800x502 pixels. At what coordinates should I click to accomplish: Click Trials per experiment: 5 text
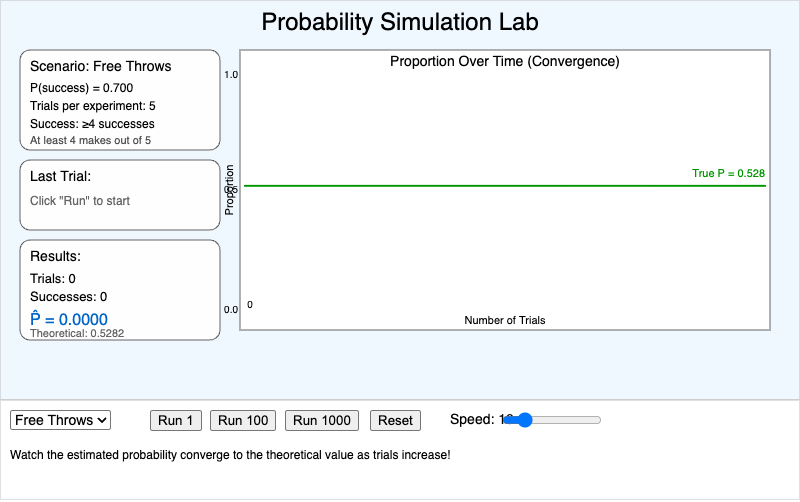(x=93, y=106)
